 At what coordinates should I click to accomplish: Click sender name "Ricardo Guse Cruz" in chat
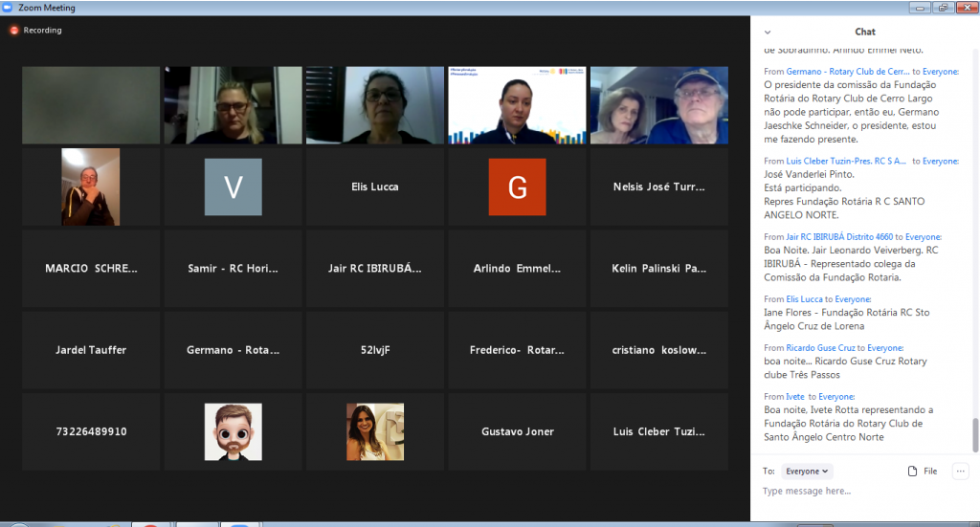[x=820, y=348]
